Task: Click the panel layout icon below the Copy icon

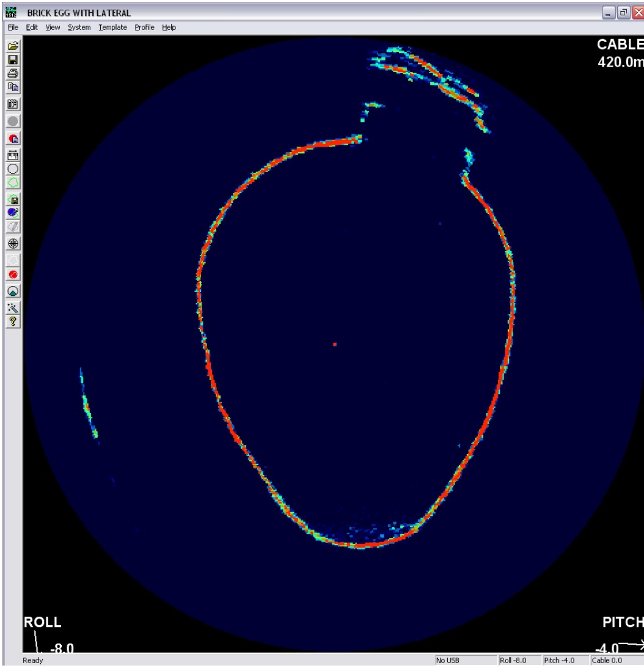Action: pyautogui.click(x=13, y=104)
